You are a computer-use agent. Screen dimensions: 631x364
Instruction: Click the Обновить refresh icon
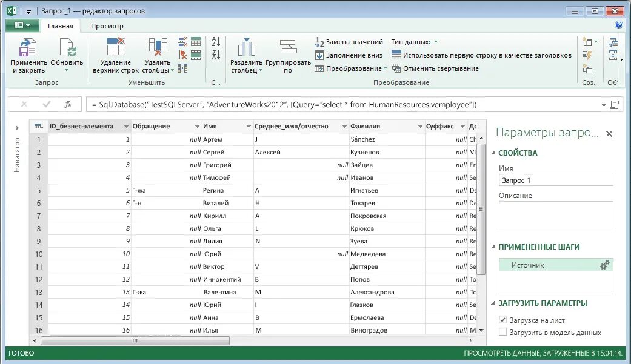[x=68, y=47]
